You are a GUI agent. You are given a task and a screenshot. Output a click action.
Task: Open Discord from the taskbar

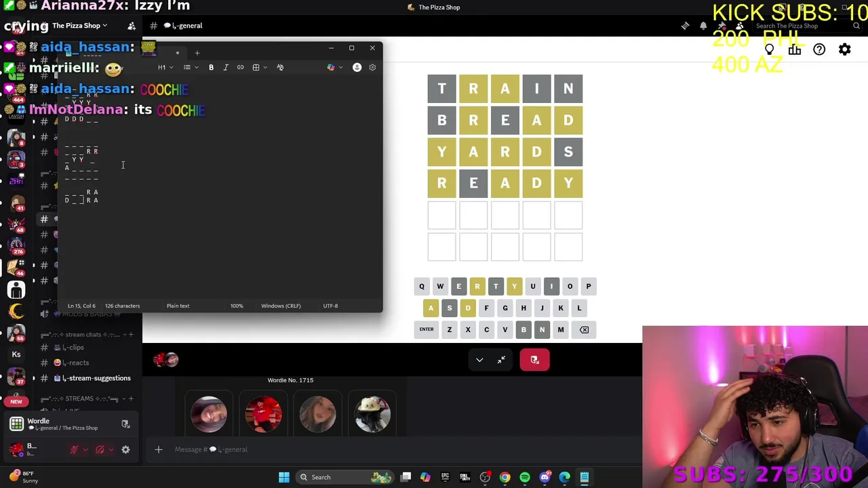click(x=545, y=477)
